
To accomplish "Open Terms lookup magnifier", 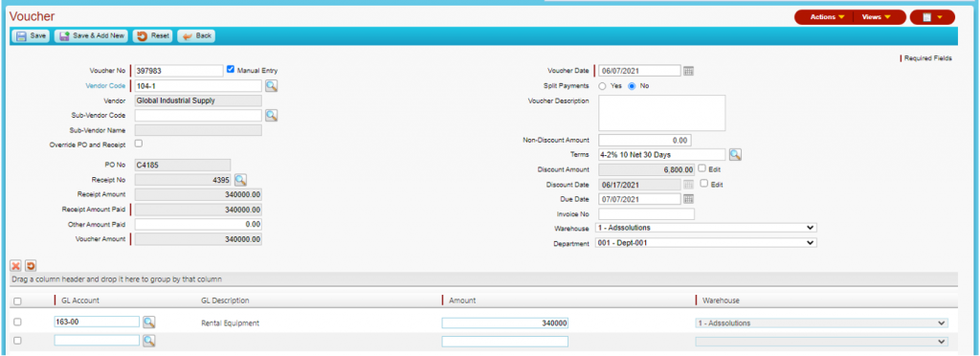I will 735,154.
